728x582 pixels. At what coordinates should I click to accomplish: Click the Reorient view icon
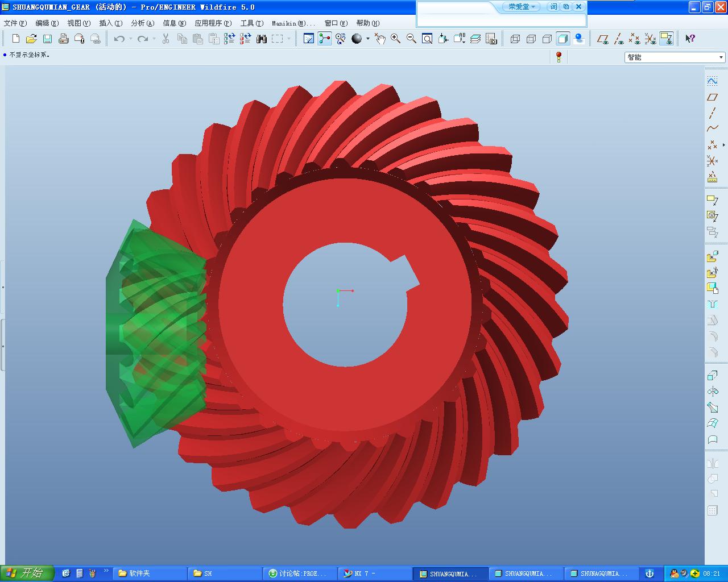point(443,39)
